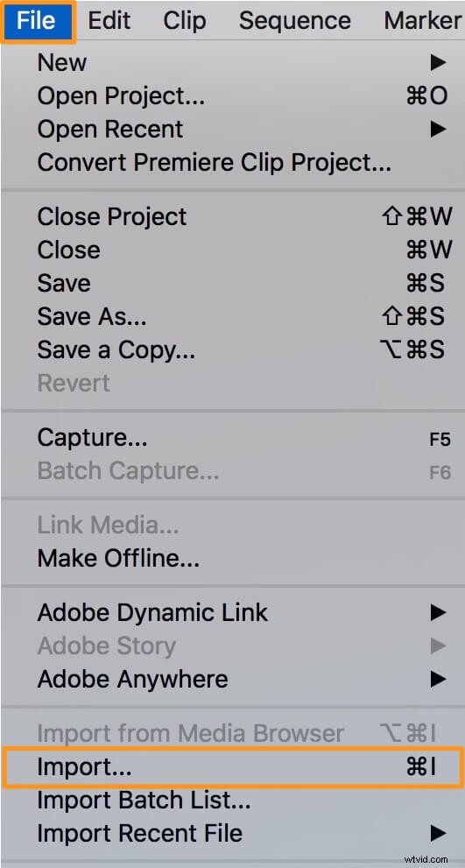Expand the New submenu
The width and height of the screenshot is (465, 868).
point(233,62)
